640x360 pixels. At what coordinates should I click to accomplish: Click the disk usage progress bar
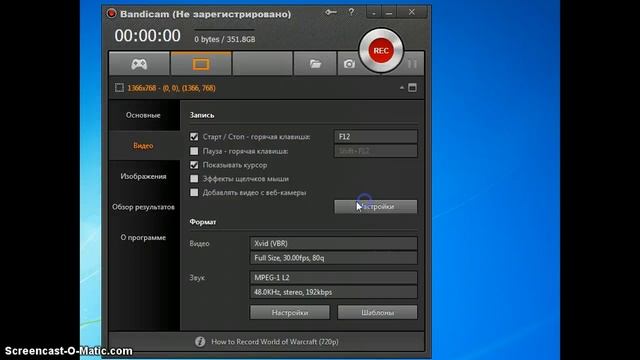(x=224, y=29)
